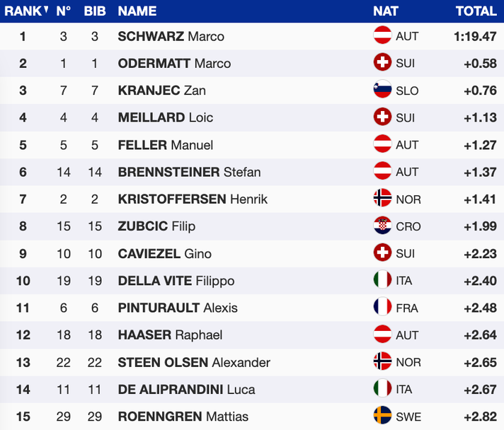
Task: Open Meillard Loic's athlete profile
Action: click(165, 117)
